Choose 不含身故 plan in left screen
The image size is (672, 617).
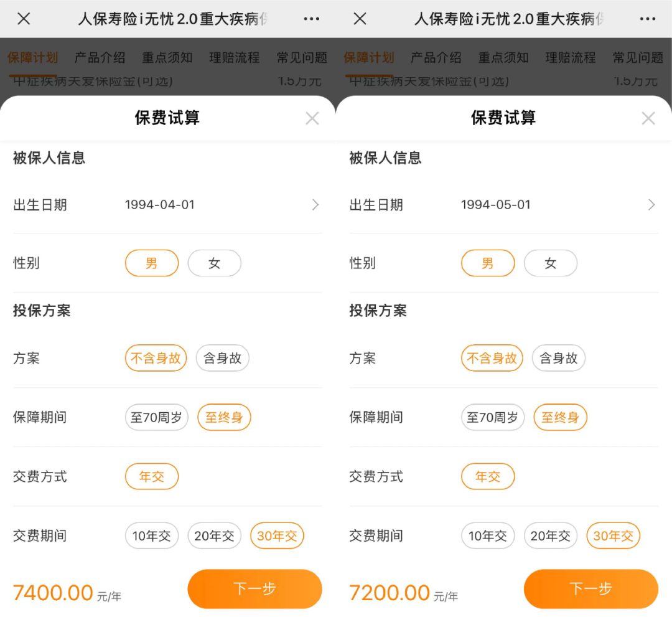(x=156, y=358)
